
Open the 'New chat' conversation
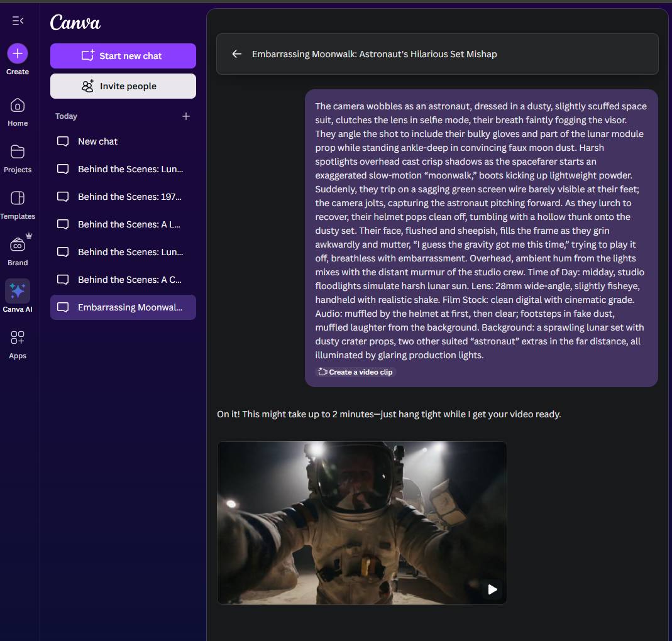point(123,141)
